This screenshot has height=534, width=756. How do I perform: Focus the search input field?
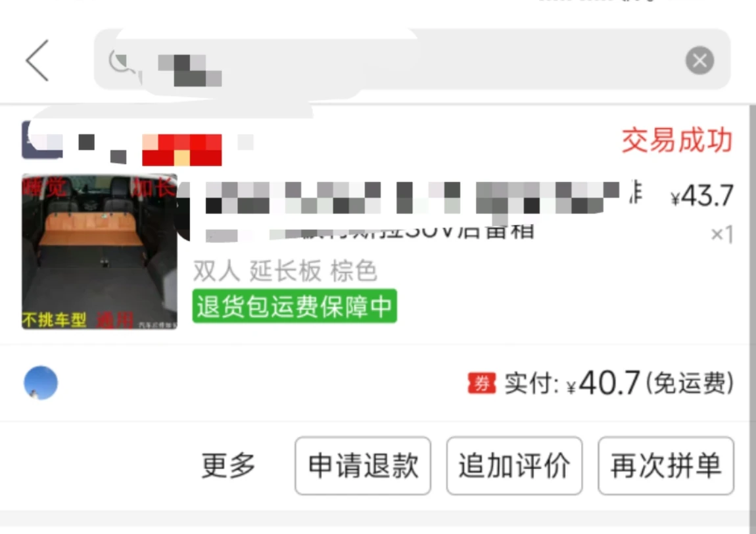[412, 59]
